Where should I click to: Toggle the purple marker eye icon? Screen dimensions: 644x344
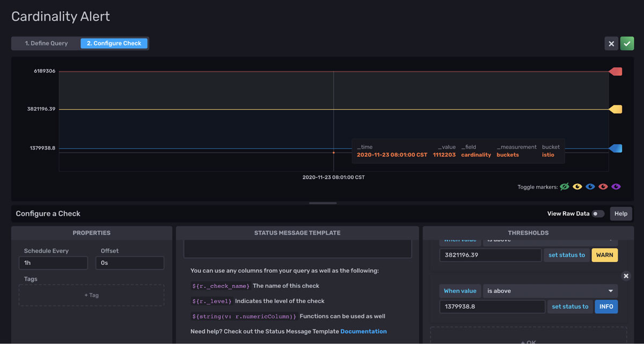click(616, 186)
